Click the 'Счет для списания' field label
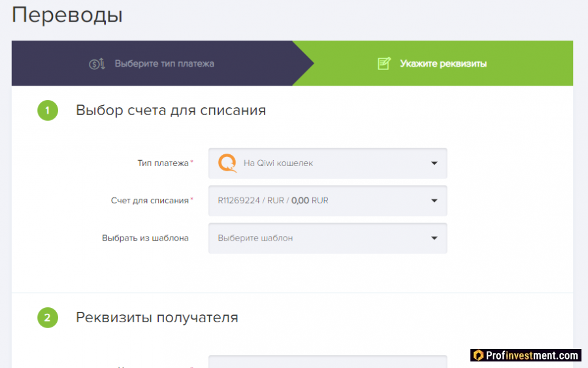588x368 pixels. [x=150, y=201]
